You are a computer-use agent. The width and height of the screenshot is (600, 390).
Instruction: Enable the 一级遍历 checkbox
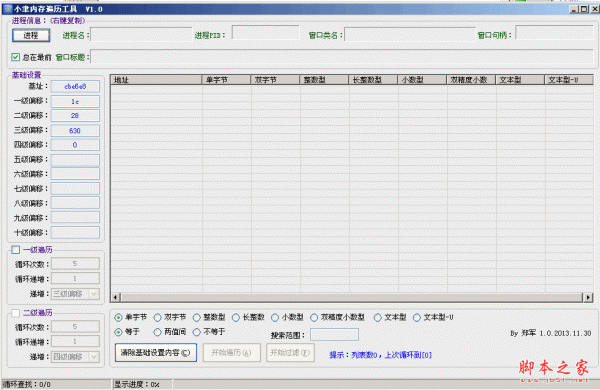[15, 250]
